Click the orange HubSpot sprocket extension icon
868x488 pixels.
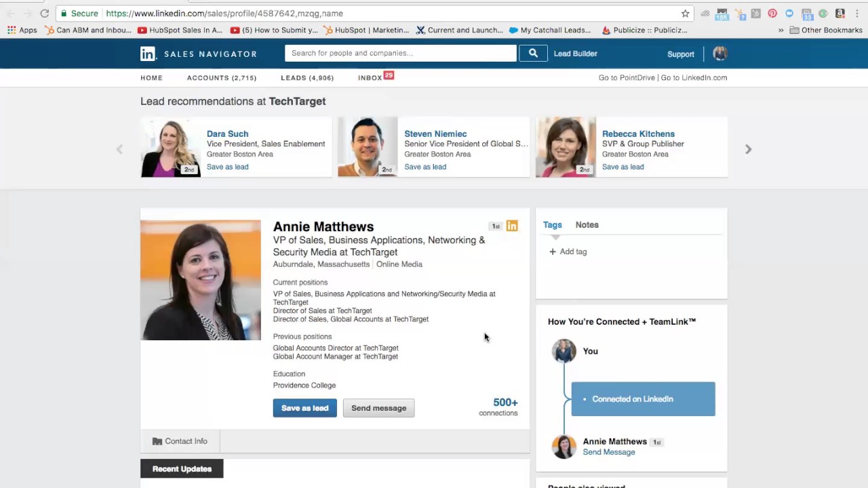coord(740,14)
